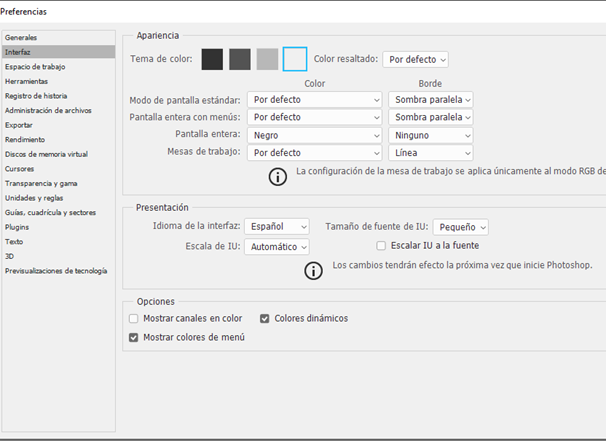606x441 pixels.
Task: Enable Mostrar canales en color checkbox
Action: click(x=134, y=319)
